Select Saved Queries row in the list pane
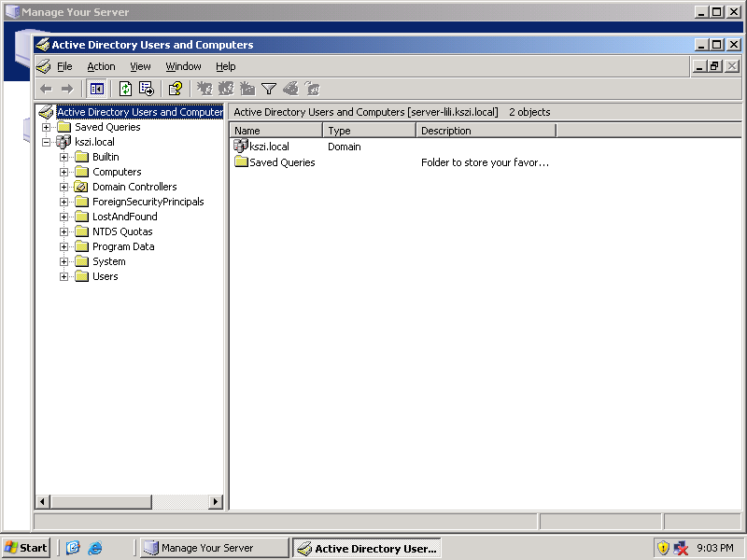This screenshot has width=747, height=560. coord(275,162)
